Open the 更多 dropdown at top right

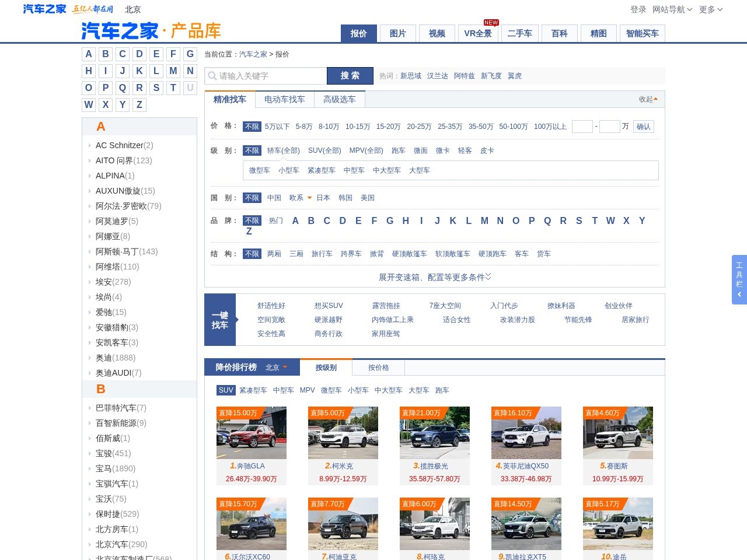pyautogui.click(x=711, y=9)
